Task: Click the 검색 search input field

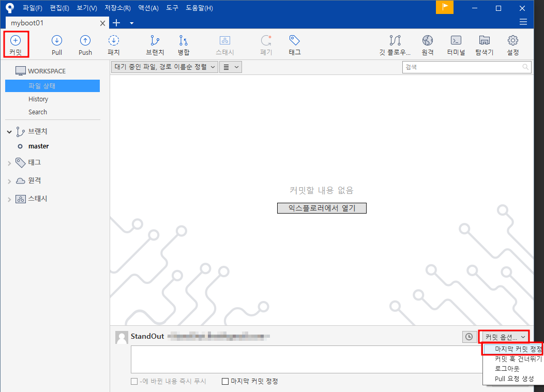Action: 466,67
